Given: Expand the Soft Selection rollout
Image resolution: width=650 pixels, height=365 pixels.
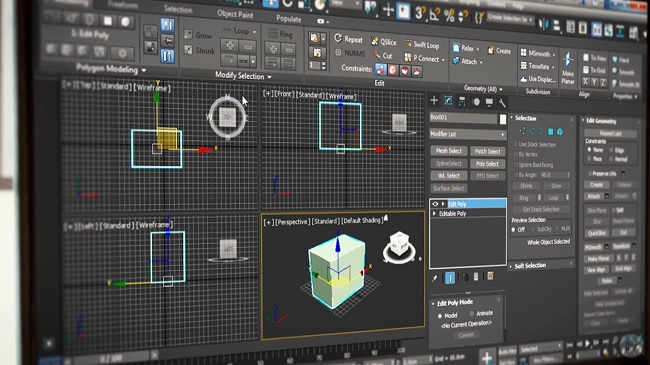Looking at the screenshot, I should pos(511,266).
